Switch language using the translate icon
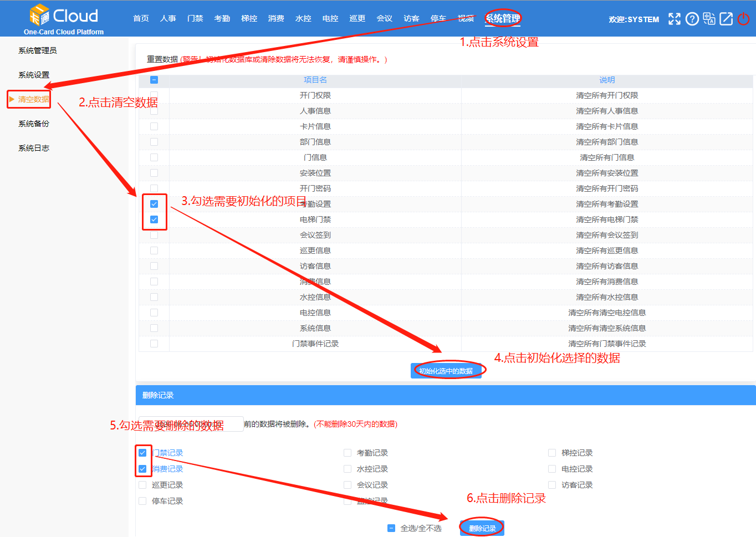Viewport: 756px width, 537px height. pyautogui.click(x=709, y=18)
